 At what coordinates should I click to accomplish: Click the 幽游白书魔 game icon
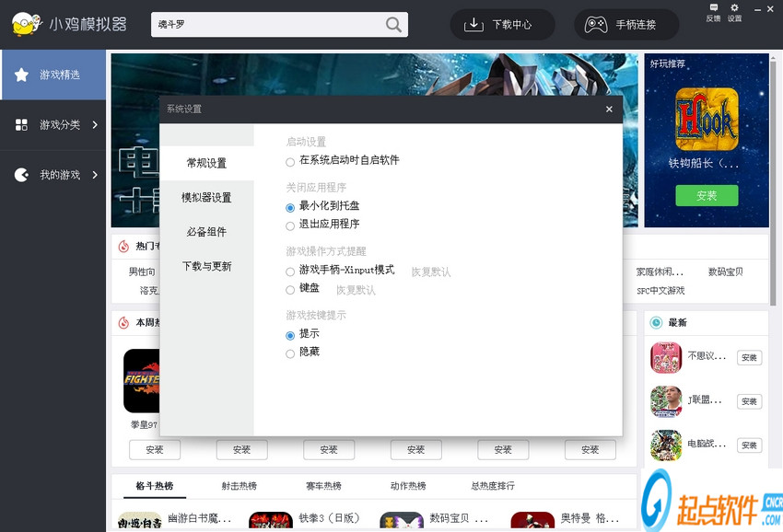pyautogui.click(x=140, y=522)
